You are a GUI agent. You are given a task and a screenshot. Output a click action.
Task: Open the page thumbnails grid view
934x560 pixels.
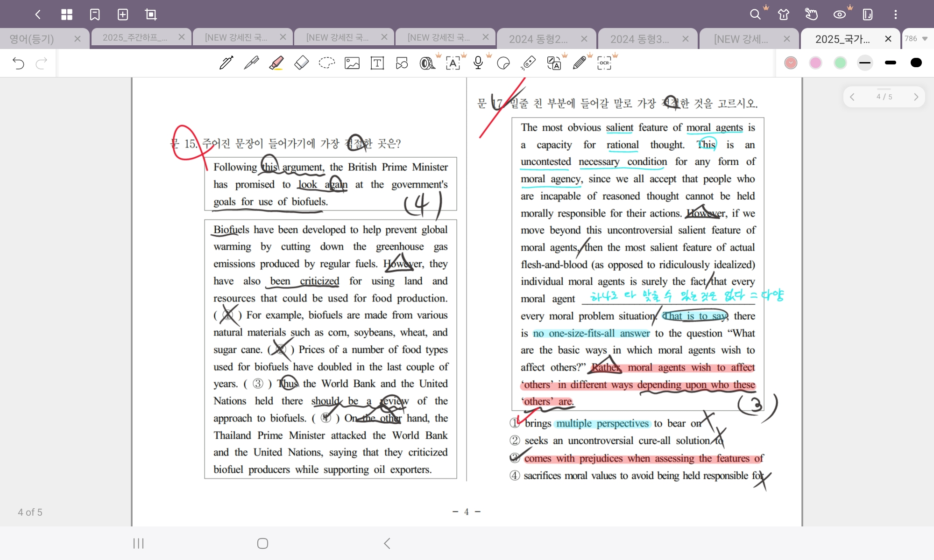(67, 14)
